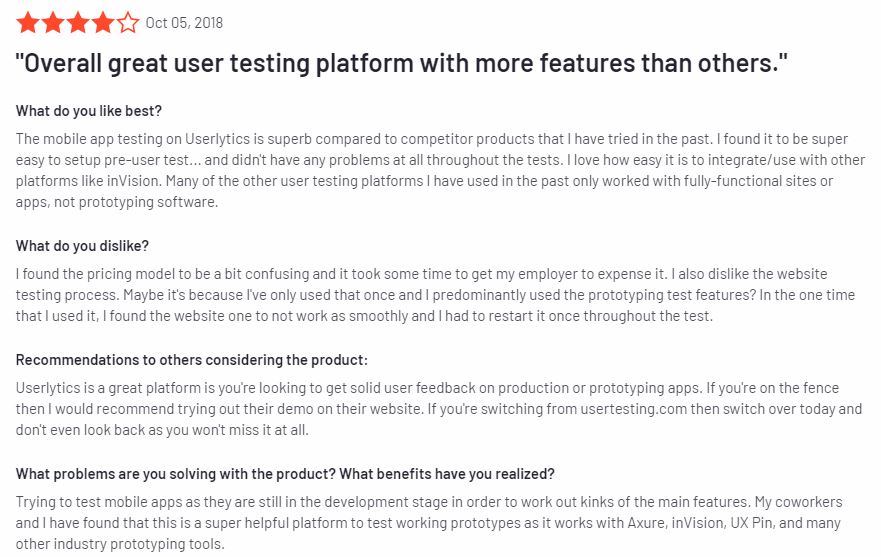Click the fourth rating star
The width and height of the screenshot is (881, 557).
103,23
